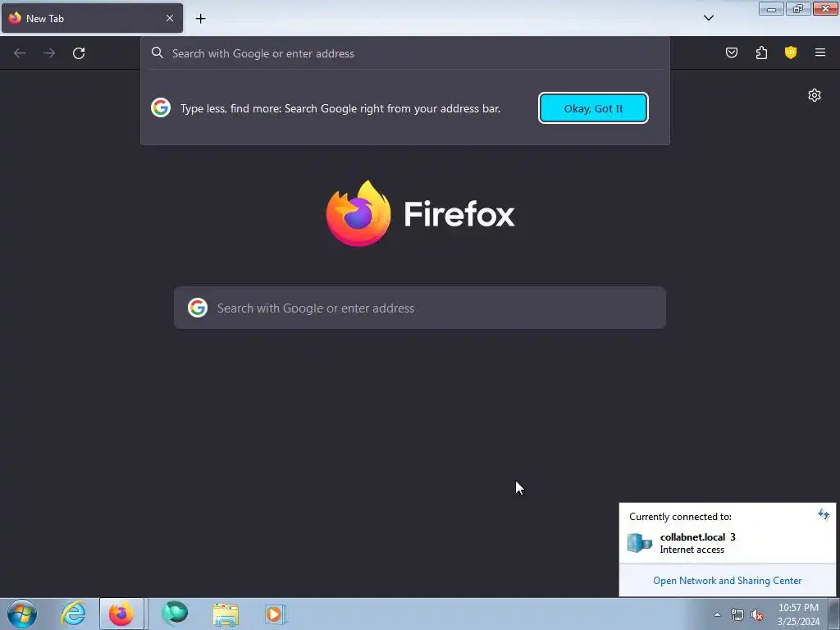Reload the current page

pyautogui.click(x=79, y=53)
